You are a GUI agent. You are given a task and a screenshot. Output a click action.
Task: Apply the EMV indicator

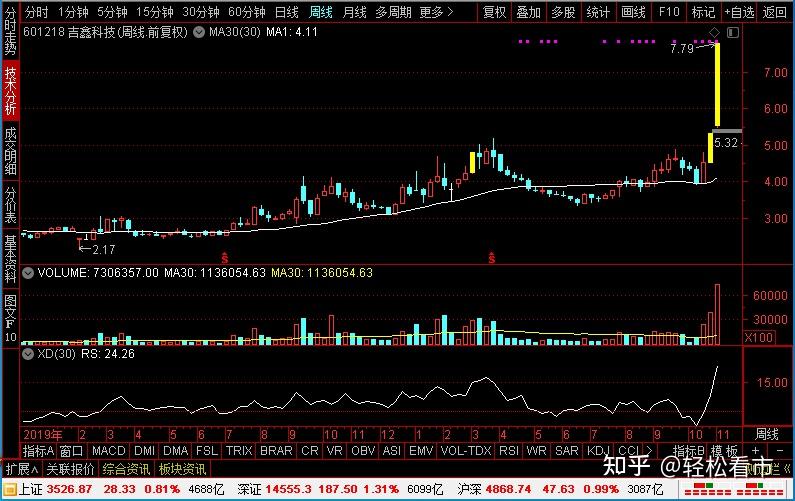click(x=421, y=450)
